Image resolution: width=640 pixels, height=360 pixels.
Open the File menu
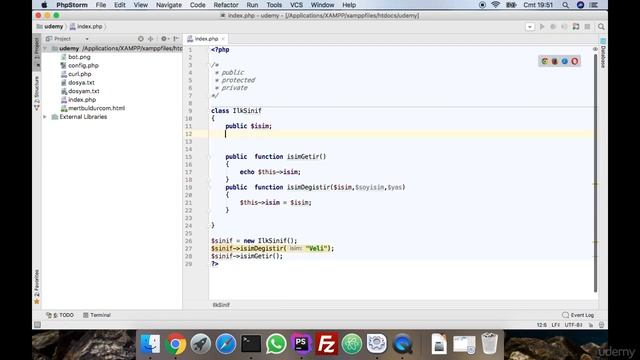point(100,5)
